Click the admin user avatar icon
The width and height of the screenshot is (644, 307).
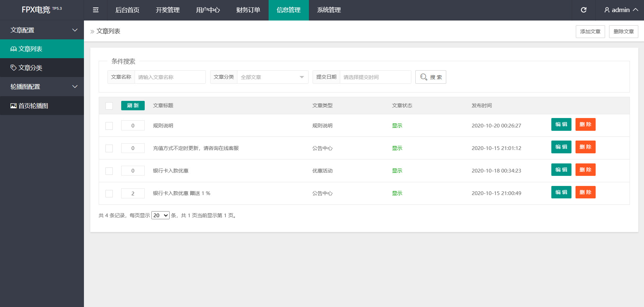pos(607,10)
